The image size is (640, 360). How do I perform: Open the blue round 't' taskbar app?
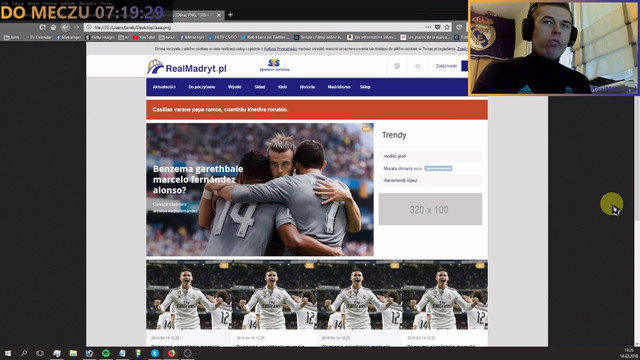[155, 353]
